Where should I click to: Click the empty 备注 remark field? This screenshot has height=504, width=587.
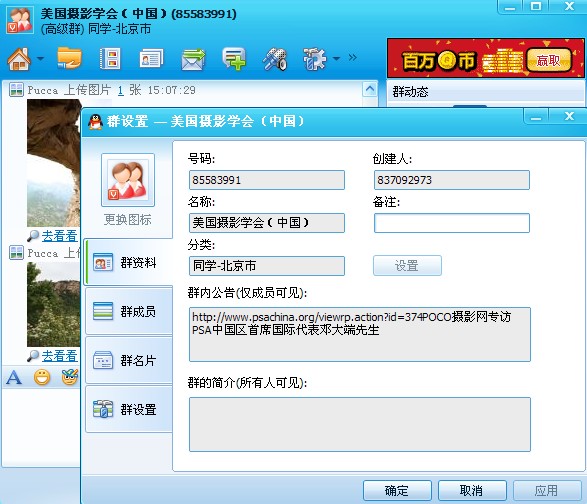(451, 223)
